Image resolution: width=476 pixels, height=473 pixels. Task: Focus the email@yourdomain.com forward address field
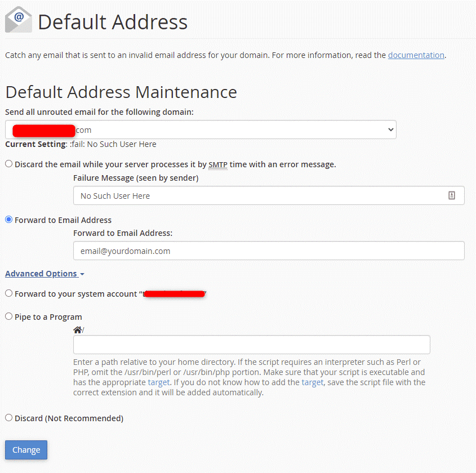point(268,251)
